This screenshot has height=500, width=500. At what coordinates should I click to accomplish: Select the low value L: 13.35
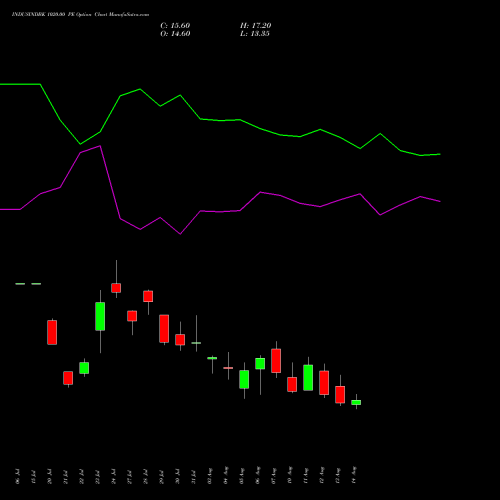point(255,34)
